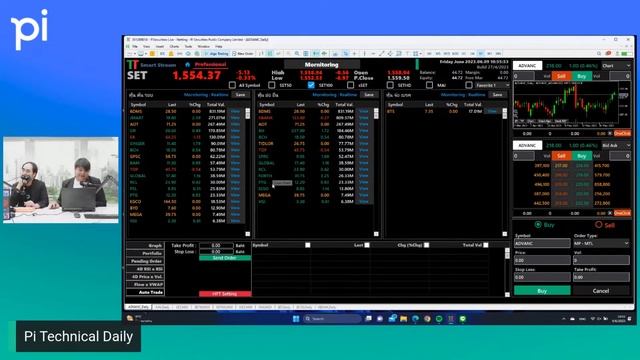Click the Pending Order button

145,261
